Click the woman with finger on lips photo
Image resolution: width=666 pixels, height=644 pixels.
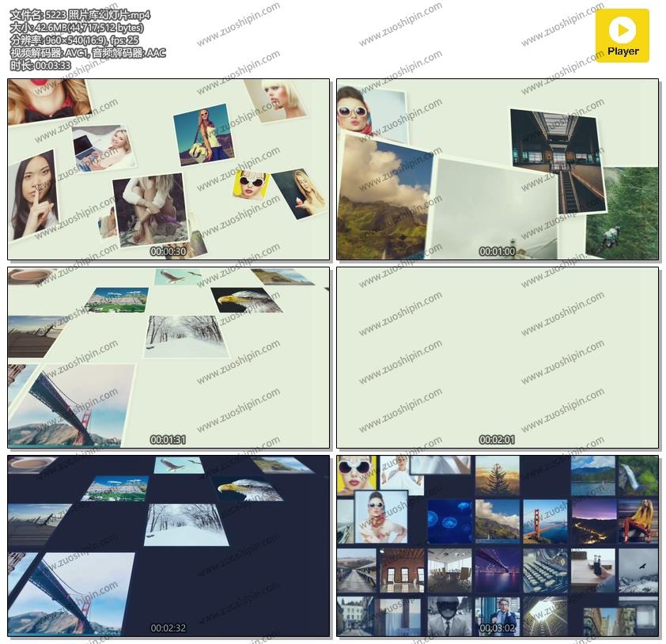coord(34,194)
